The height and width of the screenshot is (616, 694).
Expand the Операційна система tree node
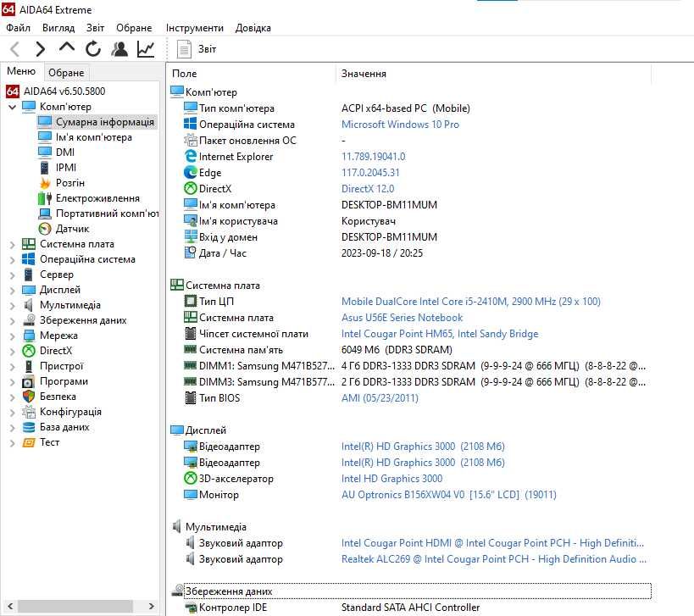click(13, 260)
